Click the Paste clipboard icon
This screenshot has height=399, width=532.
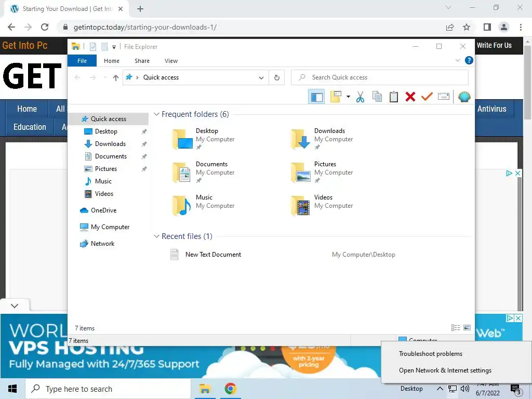[394, 97]
